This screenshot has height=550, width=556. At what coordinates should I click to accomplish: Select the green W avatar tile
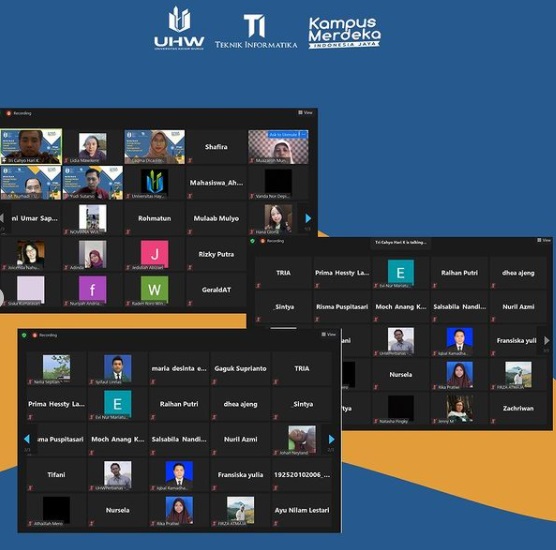click(155, 290)
